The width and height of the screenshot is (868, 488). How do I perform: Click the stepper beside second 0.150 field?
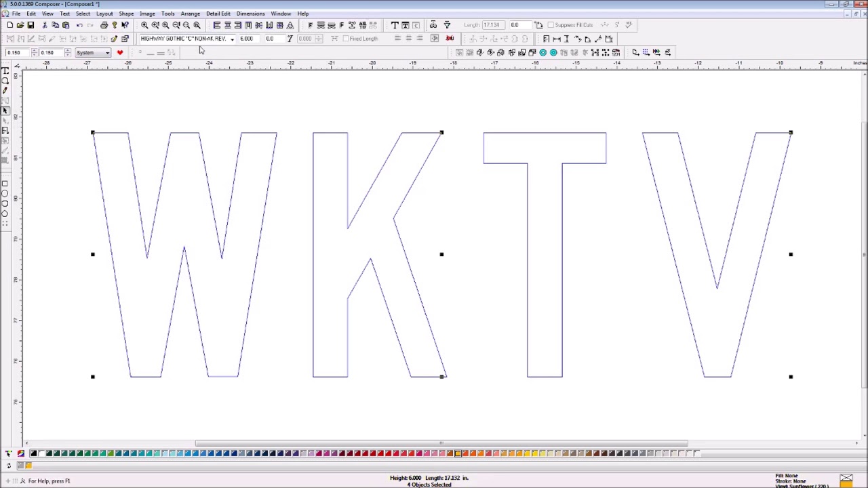[x=67, y=52]
